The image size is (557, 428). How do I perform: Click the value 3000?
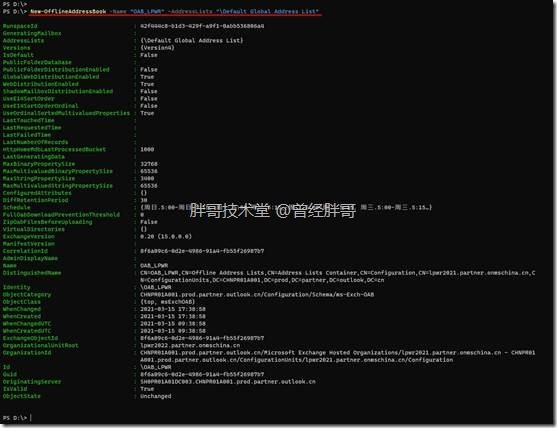click(147, 178)
